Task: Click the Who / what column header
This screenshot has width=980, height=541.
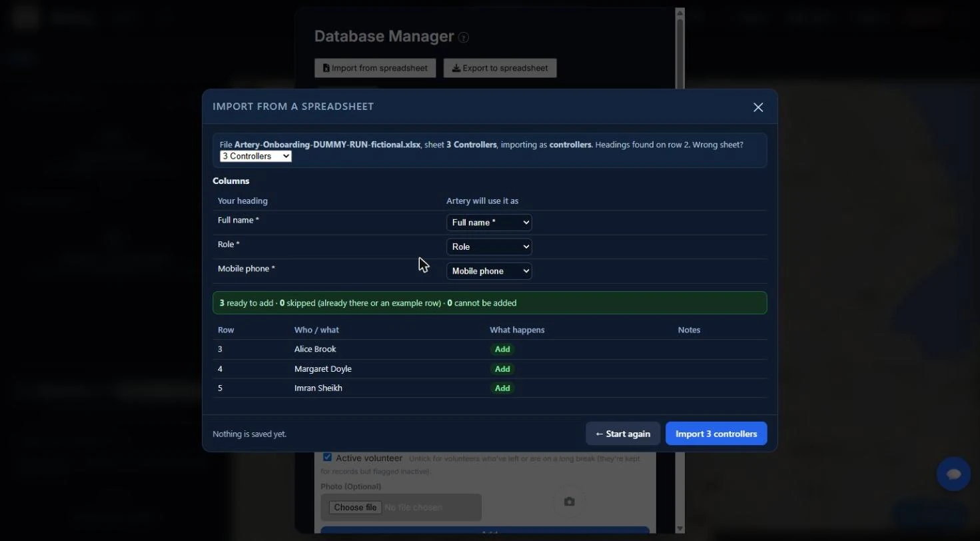Action: coord(316,330)
